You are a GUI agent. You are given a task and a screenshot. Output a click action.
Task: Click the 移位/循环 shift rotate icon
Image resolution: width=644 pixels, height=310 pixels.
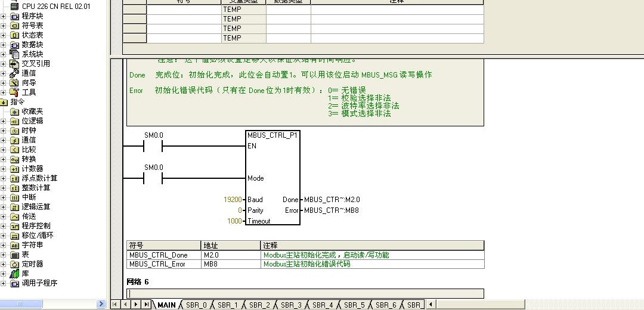click(x=14, y=235)
